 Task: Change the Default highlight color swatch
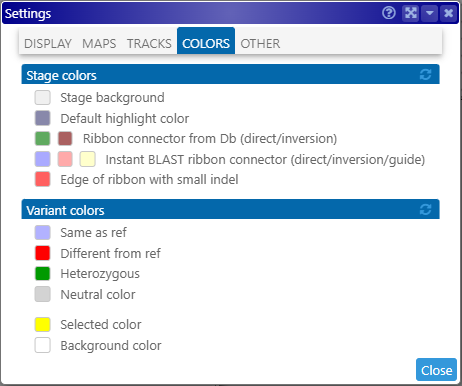click(x=43, y=118)
